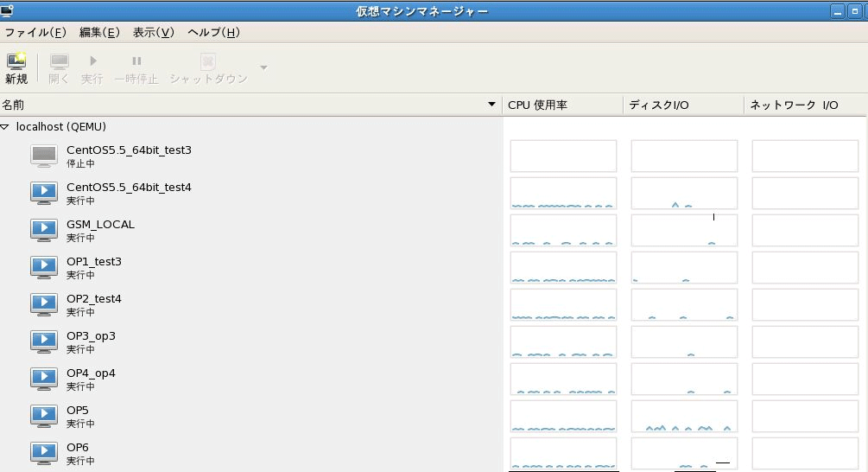Select the running CentOS5.5_64bit_test4 monitor icon
The image size is (868, 472).
coord(44,193)
